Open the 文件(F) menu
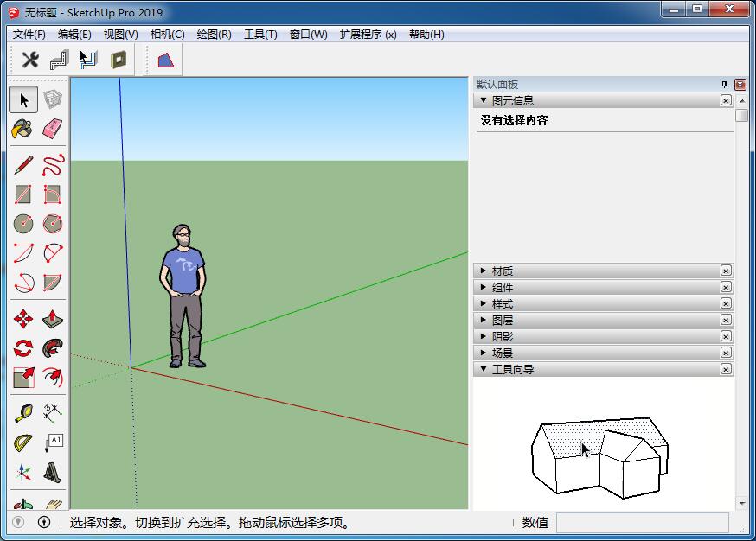The image size is (756, 541). pyautogui.click(x=29, y=35)
